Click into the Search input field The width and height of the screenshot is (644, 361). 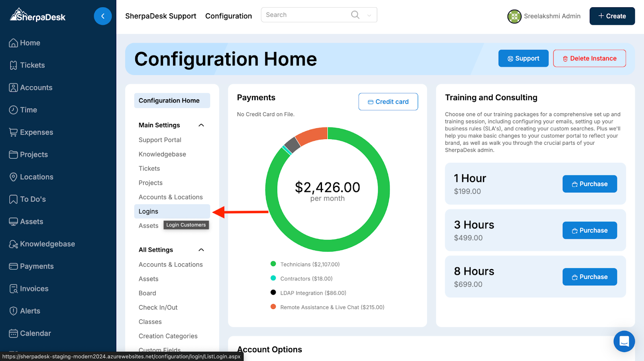coord(306,15)
